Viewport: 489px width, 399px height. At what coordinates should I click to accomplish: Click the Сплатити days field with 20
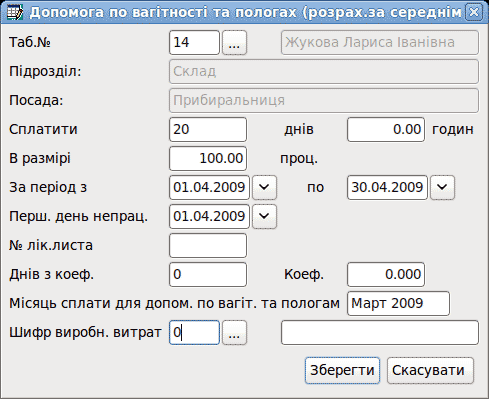click(x=208, y=129)
